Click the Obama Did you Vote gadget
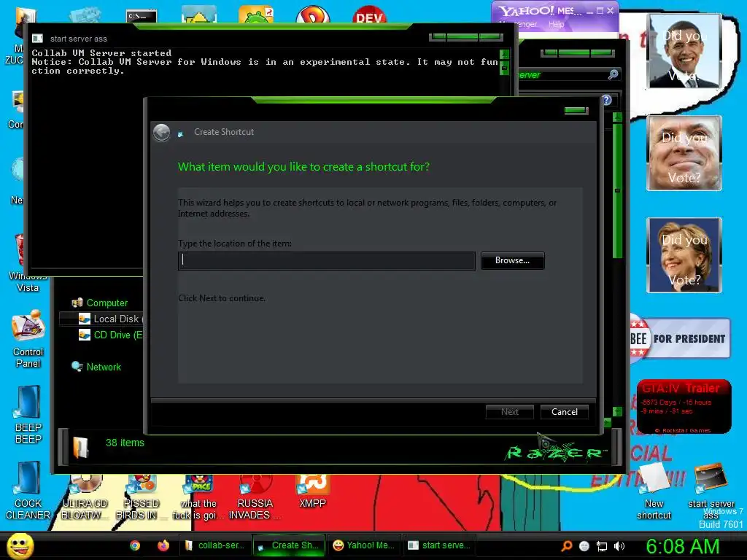The width and height of the screenshot is (747, 560). [684, 50]
